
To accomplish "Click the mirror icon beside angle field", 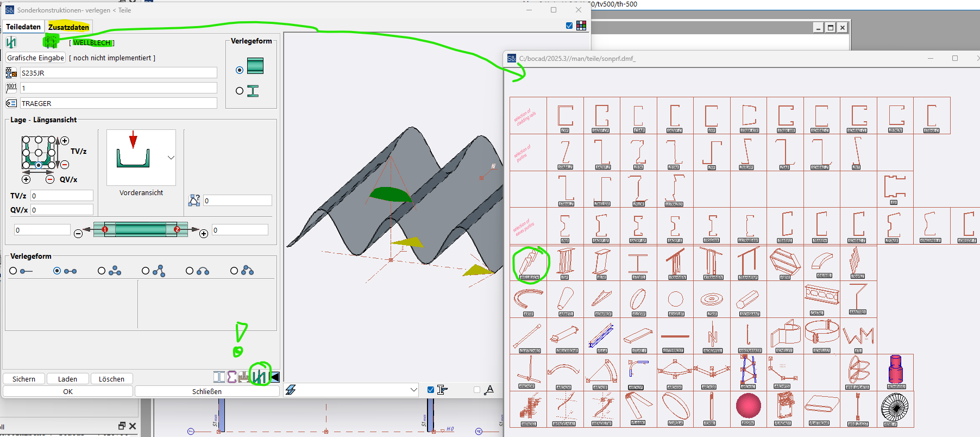I will (194, 201).
